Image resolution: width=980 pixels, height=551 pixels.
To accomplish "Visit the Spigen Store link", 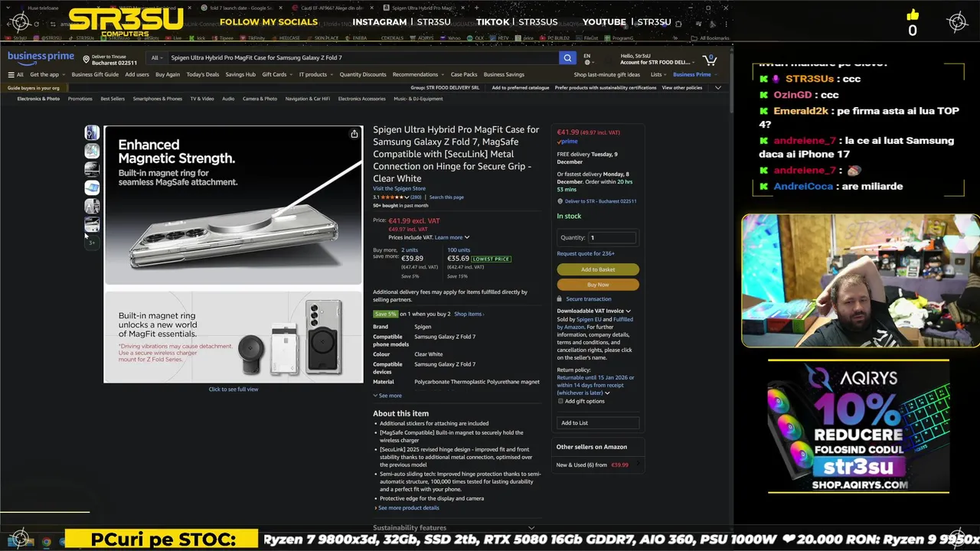I will pyautogui.click(x=399, y=188).
